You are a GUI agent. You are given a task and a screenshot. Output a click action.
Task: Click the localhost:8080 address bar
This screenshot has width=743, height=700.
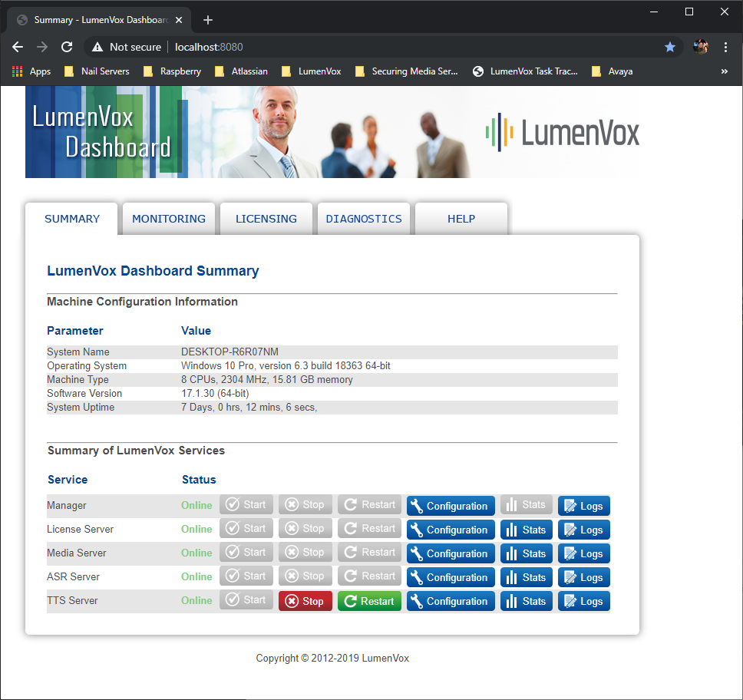coord(384,47)
